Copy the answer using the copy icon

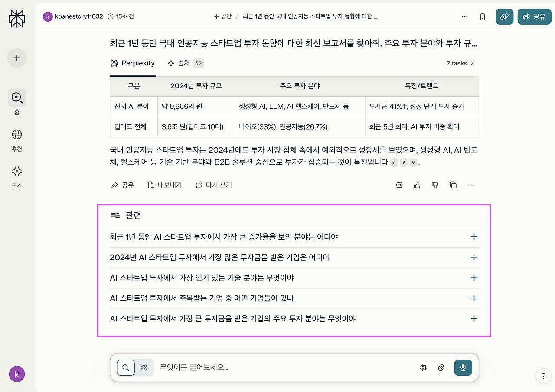coord(453,185)
